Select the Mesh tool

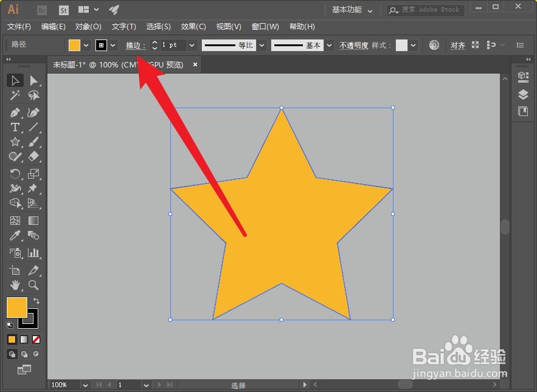pos(15,221)
